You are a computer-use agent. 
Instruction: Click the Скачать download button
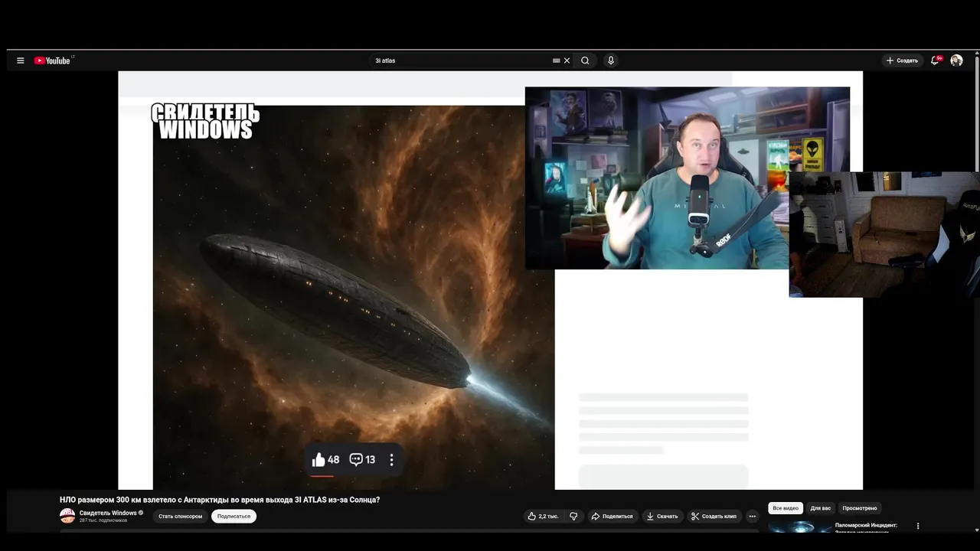pyautogui.click(x=661, y=517)
